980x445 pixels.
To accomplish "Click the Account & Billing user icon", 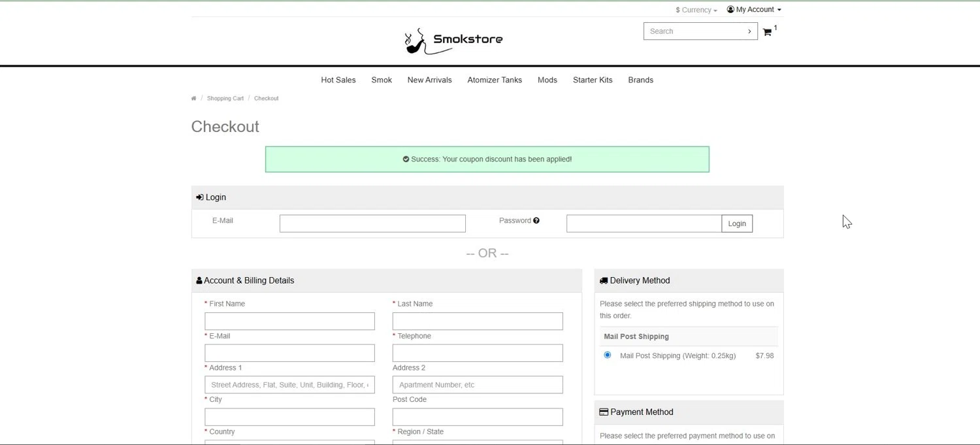I will [x=199, y=281].
